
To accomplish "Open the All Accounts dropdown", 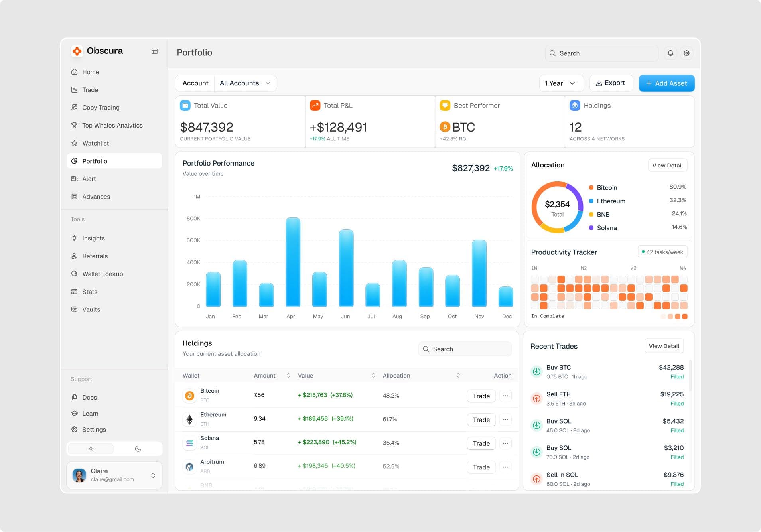I will click(x=245, y=83).
